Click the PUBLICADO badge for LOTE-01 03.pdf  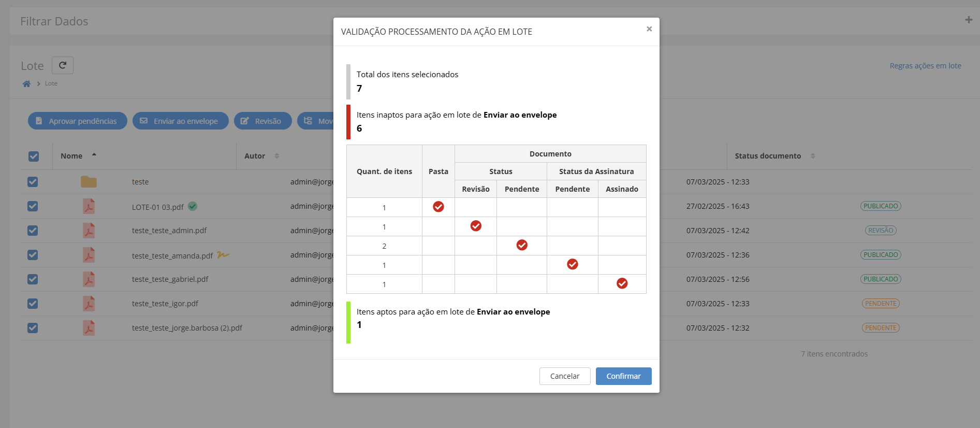pos(881,206)
